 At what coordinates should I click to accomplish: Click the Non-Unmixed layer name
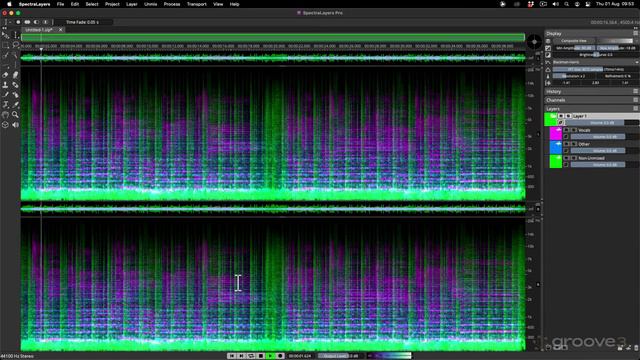591,158
